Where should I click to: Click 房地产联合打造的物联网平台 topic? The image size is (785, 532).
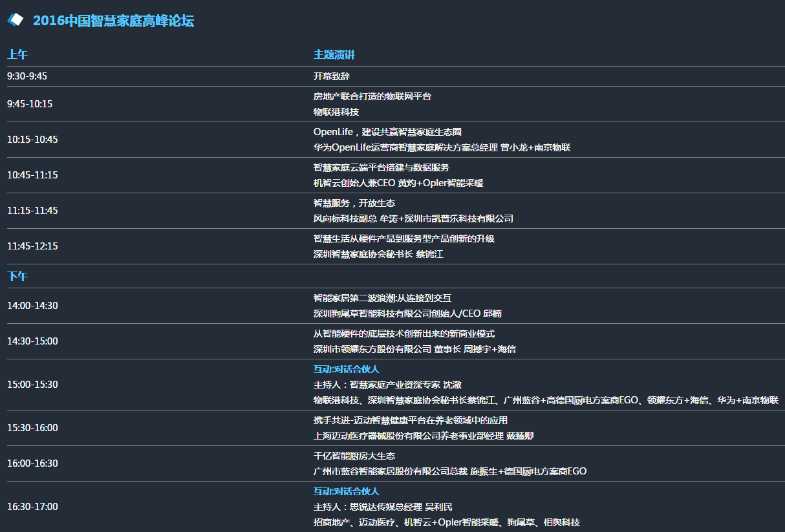coord(372,96)
